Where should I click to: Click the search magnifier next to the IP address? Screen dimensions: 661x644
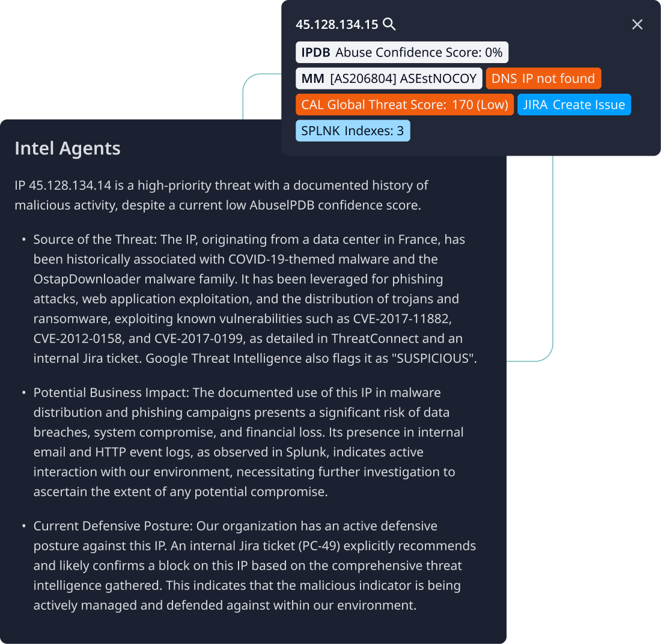tap(389, 24)
